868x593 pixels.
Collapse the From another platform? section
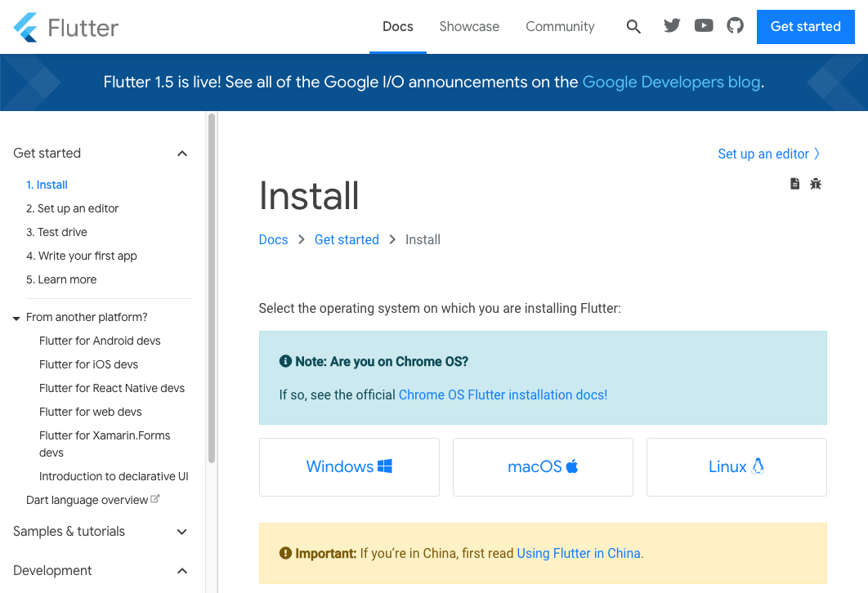[16, 317]
